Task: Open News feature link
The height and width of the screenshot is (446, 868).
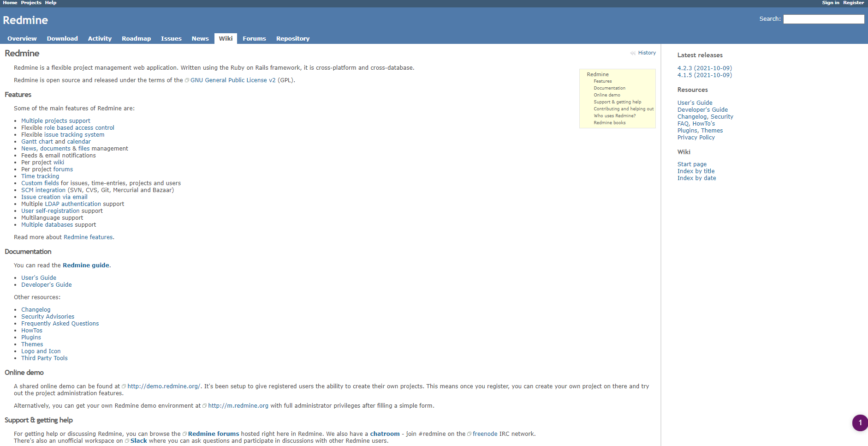Action: point(29,149)
